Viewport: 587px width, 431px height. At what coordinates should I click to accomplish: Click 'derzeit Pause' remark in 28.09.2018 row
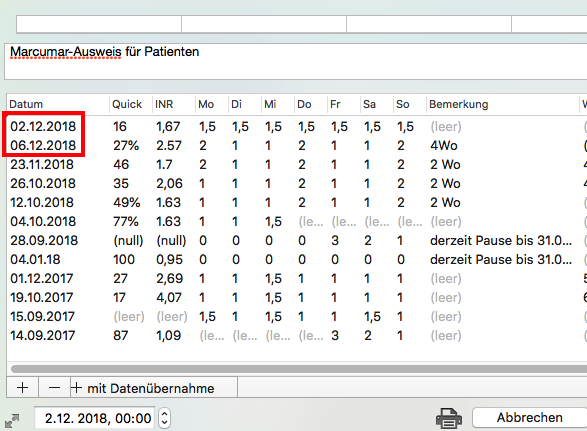click(x=501, y=240)
